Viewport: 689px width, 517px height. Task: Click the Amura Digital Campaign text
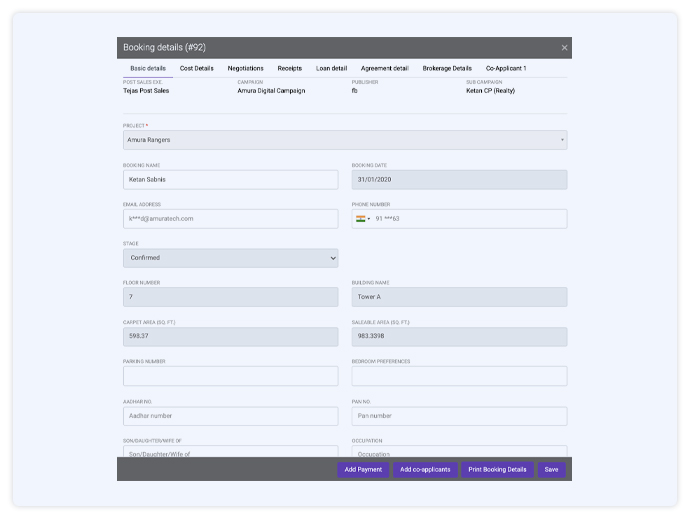271,91
